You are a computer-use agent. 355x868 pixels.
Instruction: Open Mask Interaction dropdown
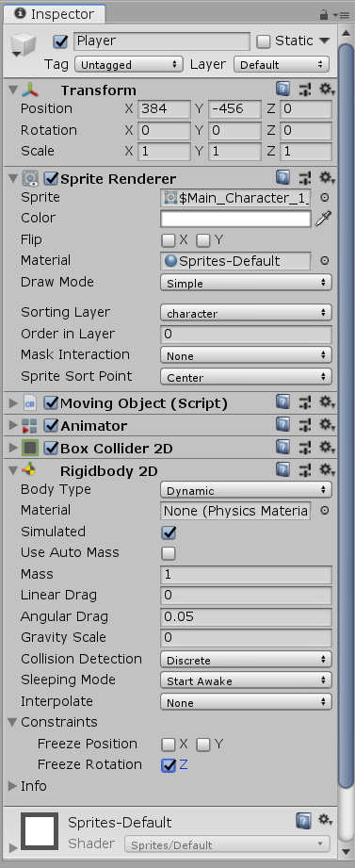tap(246, 355)
